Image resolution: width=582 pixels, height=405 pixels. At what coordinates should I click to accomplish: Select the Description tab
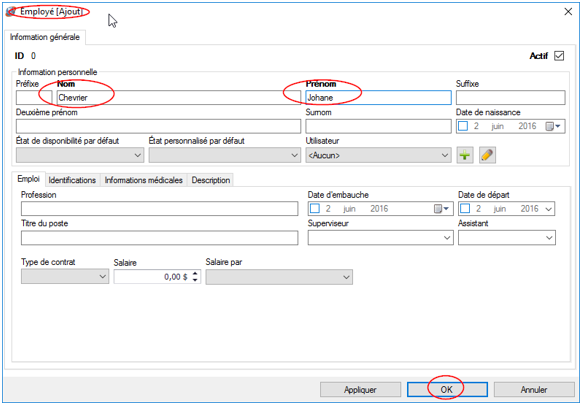(210, 180)
